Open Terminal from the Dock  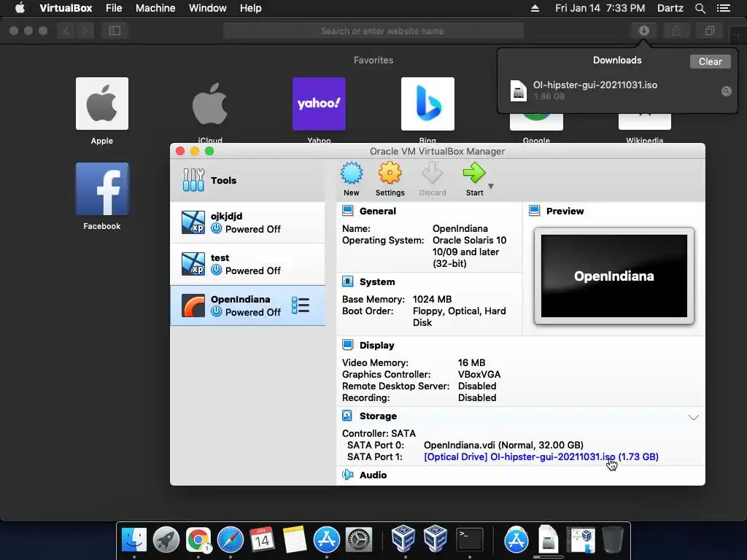click(x=470, y=540)
